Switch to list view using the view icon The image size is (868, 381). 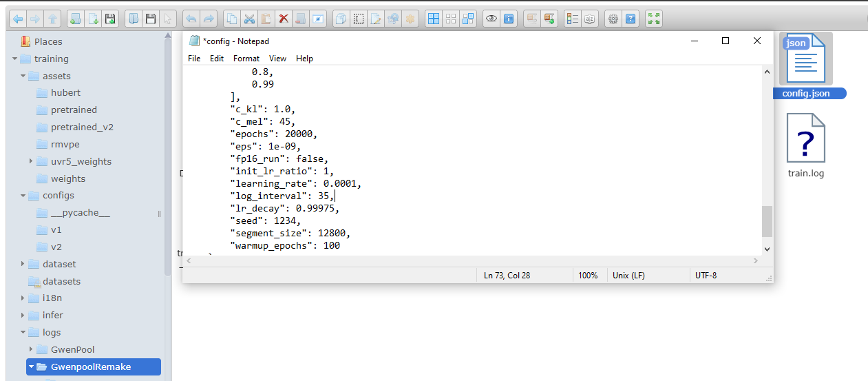[572, 19]
